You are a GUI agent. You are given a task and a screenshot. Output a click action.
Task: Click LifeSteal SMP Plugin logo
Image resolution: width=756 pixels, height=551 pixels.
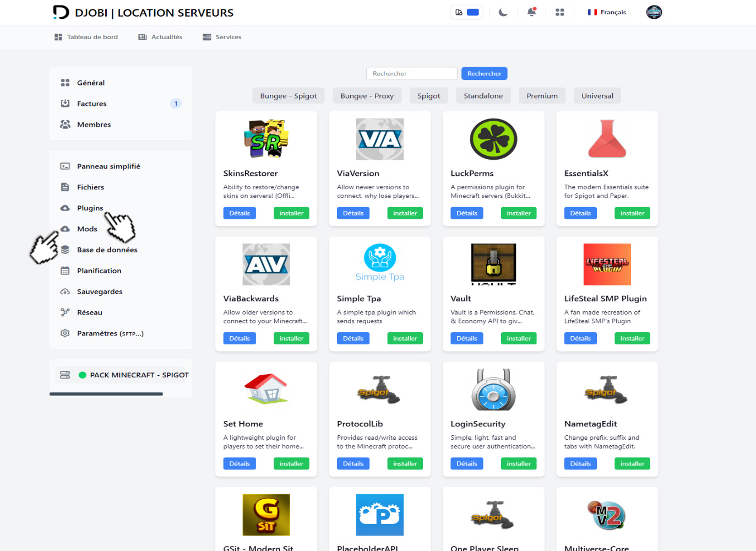tap(607, 264)
